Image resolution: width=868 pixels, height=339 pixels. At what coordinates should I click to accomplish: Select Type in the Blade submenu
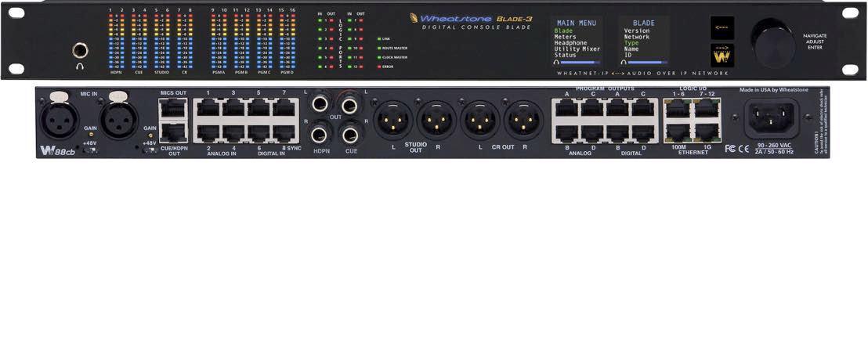[x=631, y=43]
